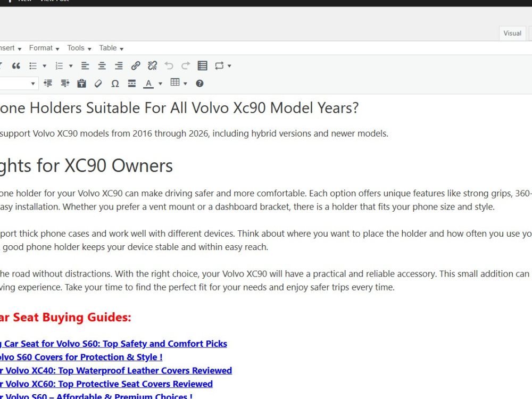Image resolution: width=532 pixels, height=399 pixels.
Task: Undo the last edit
Action: pyautogui.click(x=169, y=66)
